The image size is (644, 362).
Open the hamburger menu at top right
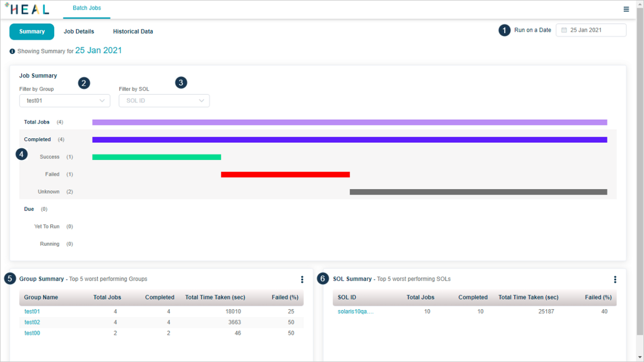626,9
